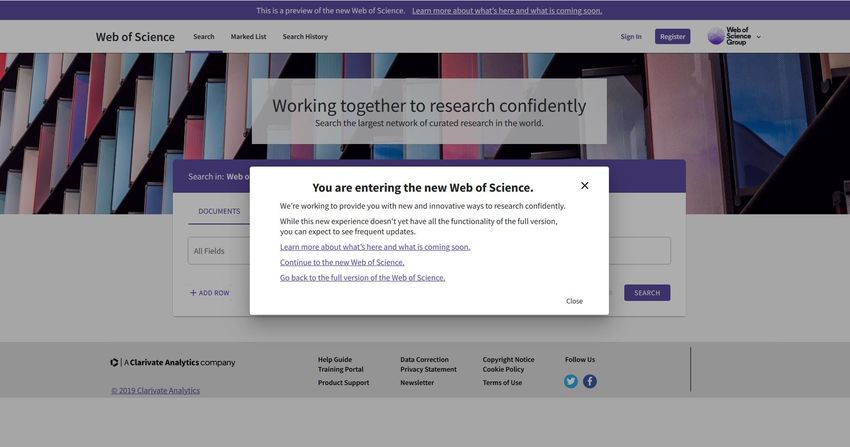
Task: Click the Register button
Action: [x=672, y=36]
